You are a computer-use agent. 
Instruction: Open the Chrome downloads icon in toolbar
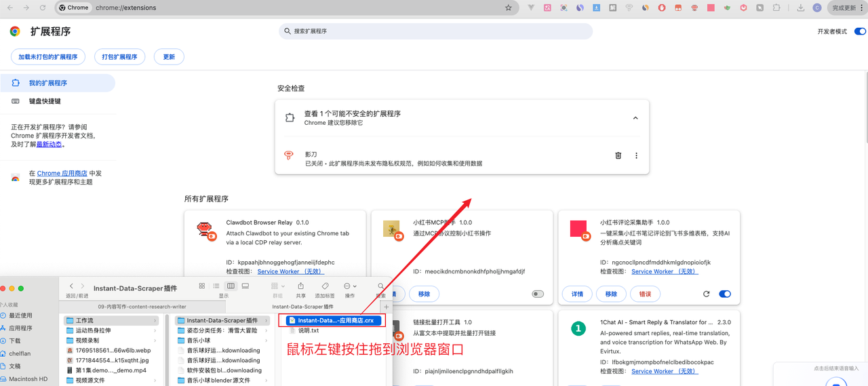tap(801, 7)
